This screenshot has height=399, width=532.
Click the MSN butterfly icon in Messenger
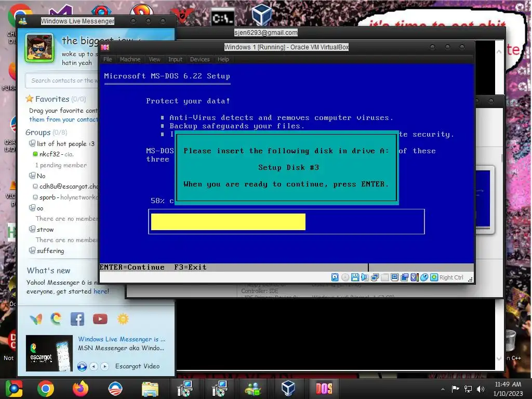click(36, 319)
